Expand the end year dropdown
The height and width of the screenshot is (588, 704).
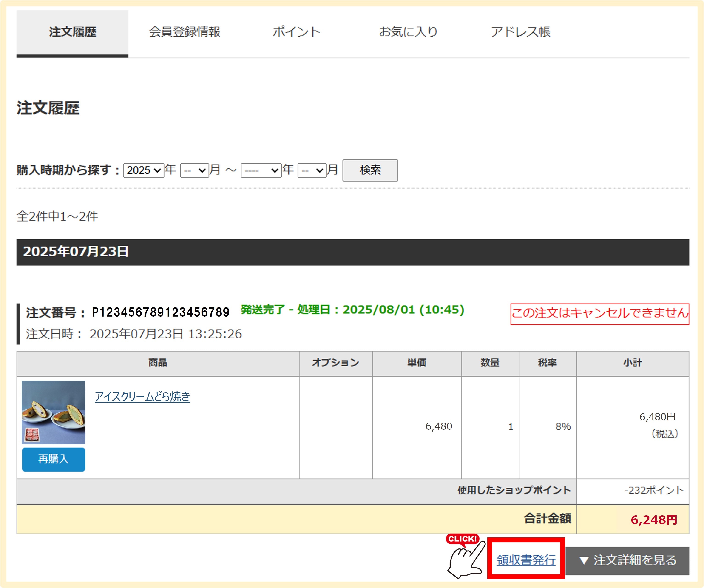pos(261,170)
